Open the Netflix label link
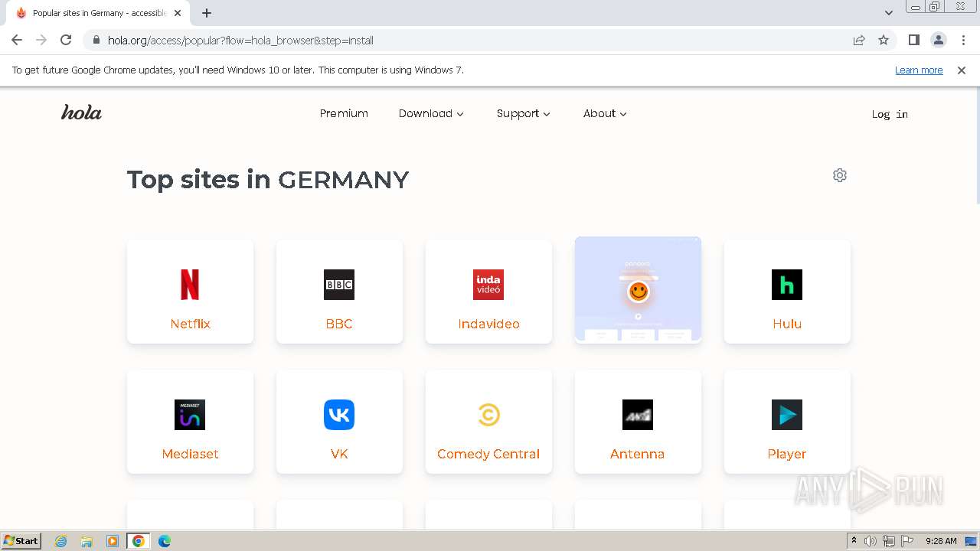The image size is (980, 551). coord(190,324)
